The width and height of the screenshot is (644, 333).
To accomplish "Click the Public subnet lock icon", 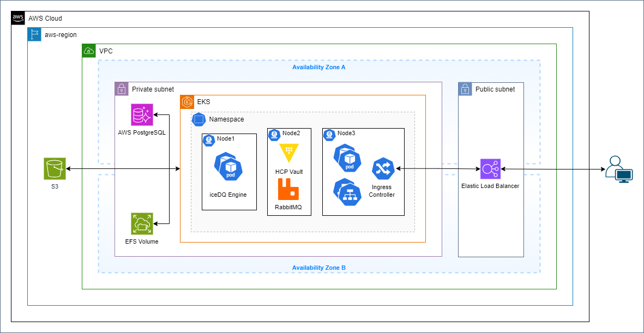I will point(465,89).
